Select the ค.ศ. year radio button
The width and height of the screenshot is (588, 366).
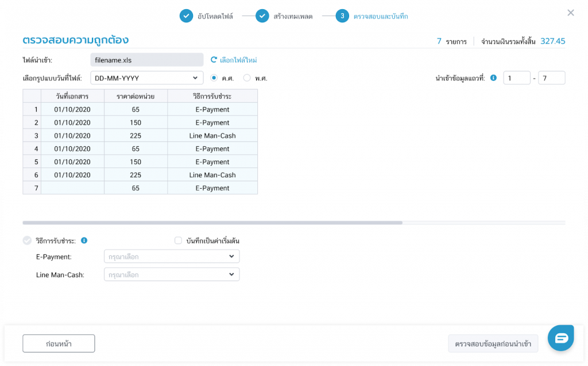coord(214,77)
